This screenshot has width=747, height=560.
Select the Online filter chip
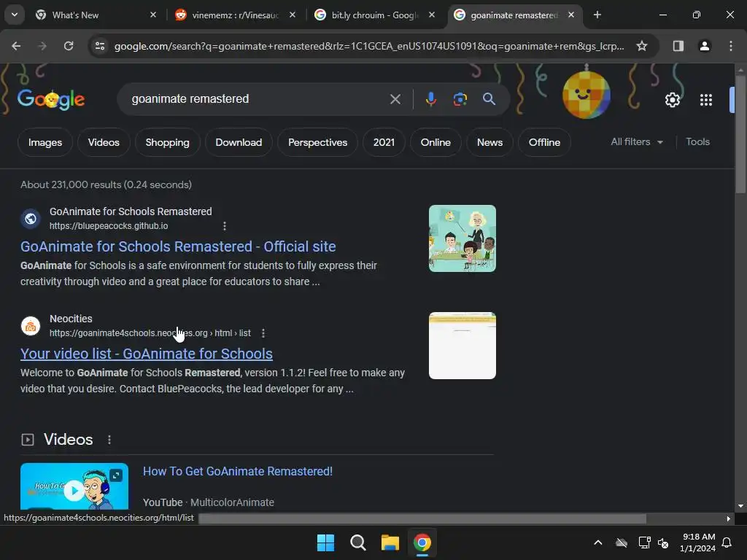point(436,142)
